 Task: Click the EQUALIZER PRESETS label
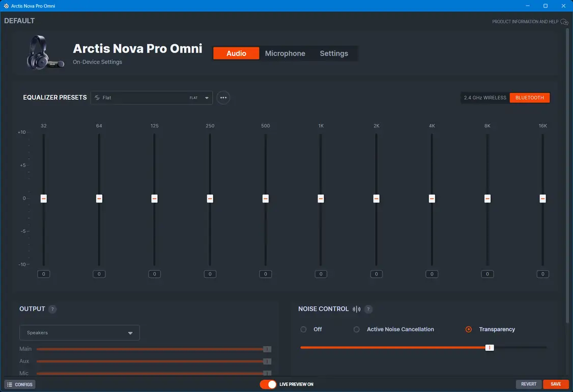(55, 97)
